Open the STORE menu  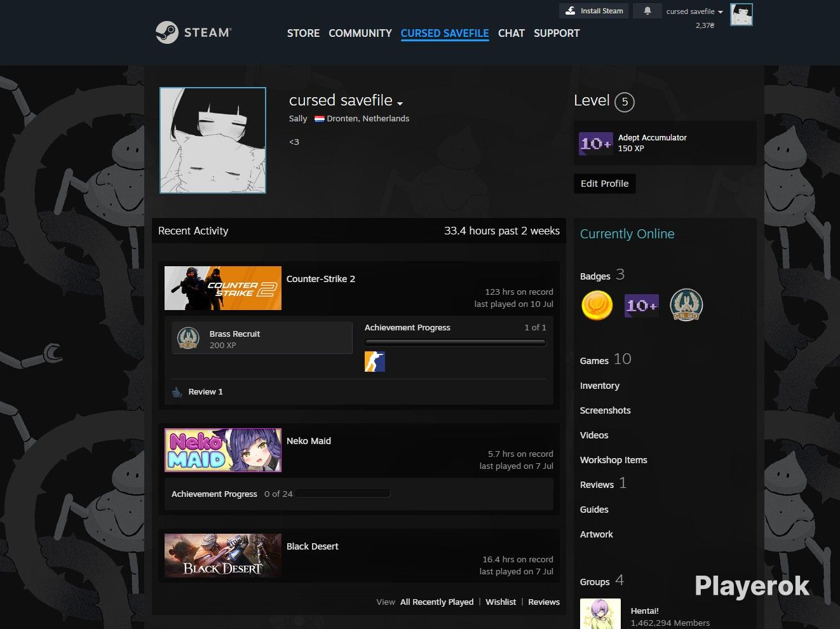[303, 33]
